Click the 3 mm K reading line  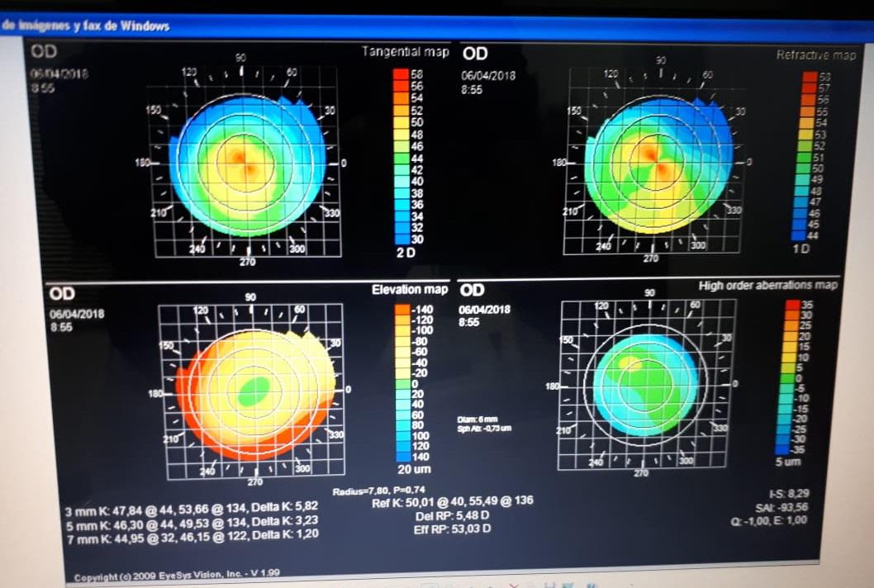[191, 512]
